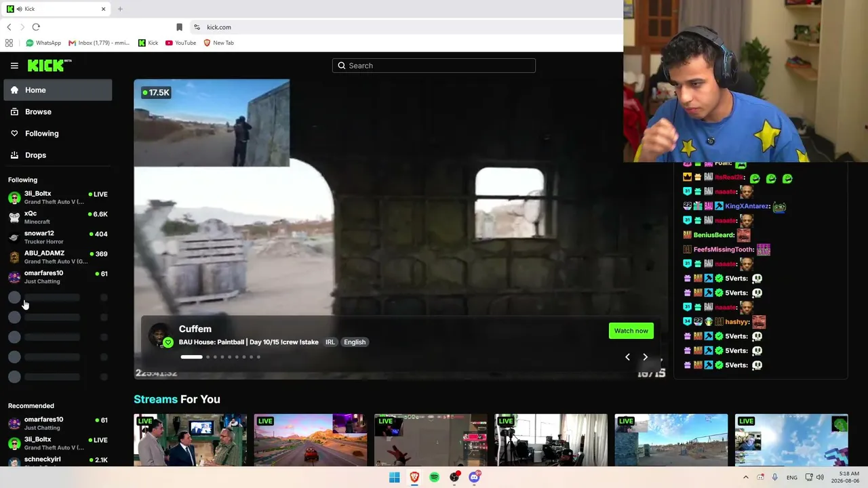Open Cuffem's avatar on featured stream

(160, 335)
